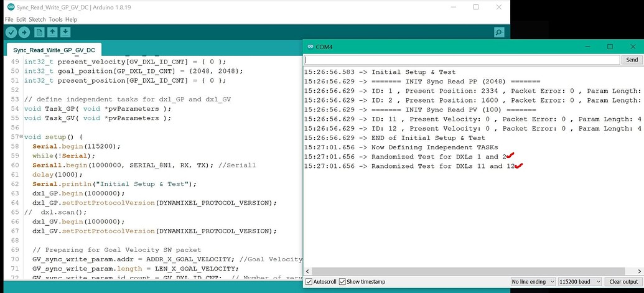644x293 pixels.
Task: Disable the Show timestamp checkbox
Action: pos(342,282)
